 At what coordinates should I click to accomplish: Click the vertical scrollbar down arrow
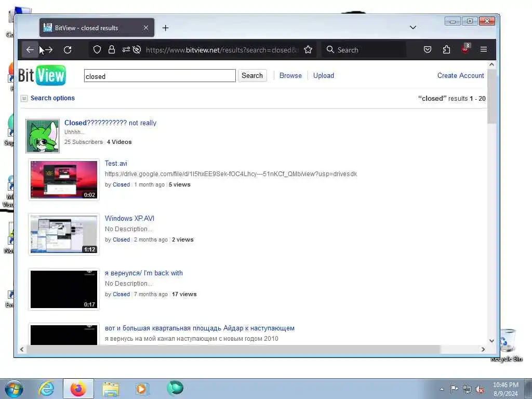(x=491, y=341)
